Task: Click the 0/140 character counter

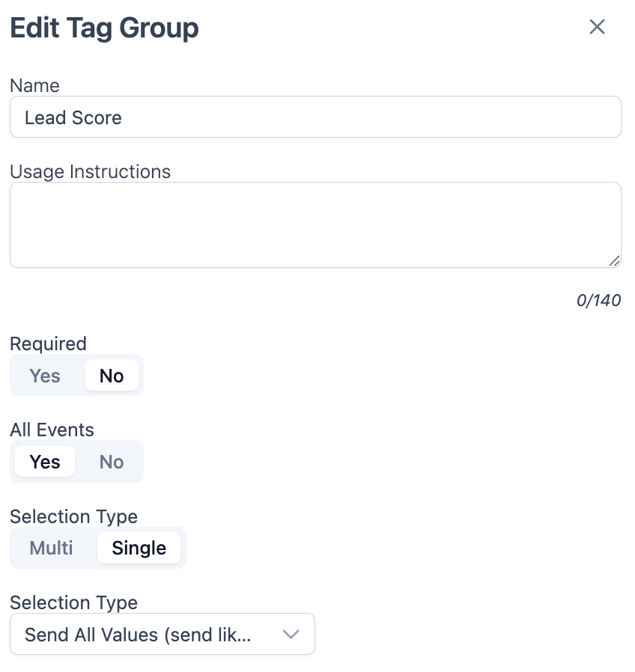Action: (598, 301)
